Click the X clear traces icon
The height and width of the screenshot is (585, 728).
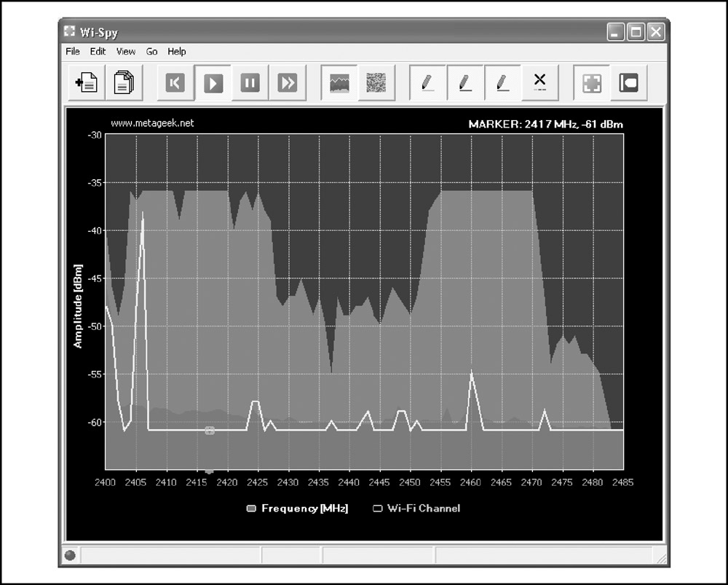(x=539, y=83)
